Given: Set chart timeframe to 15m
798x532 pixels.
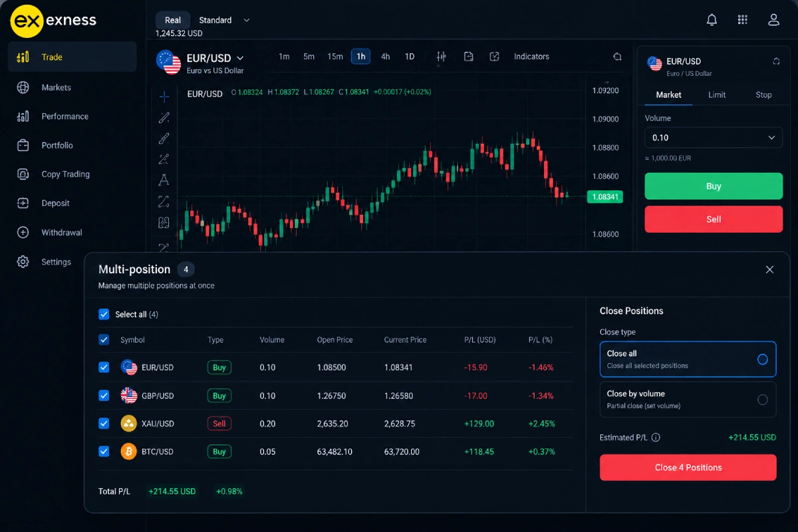Looking at the screenshot, I should pyautogui.click(x=335, y=57).
